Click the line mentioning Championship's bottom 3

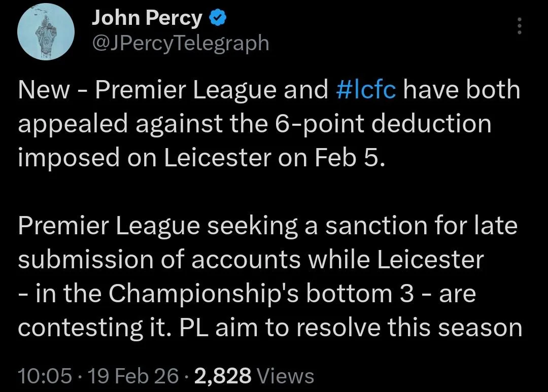[246, 294]
